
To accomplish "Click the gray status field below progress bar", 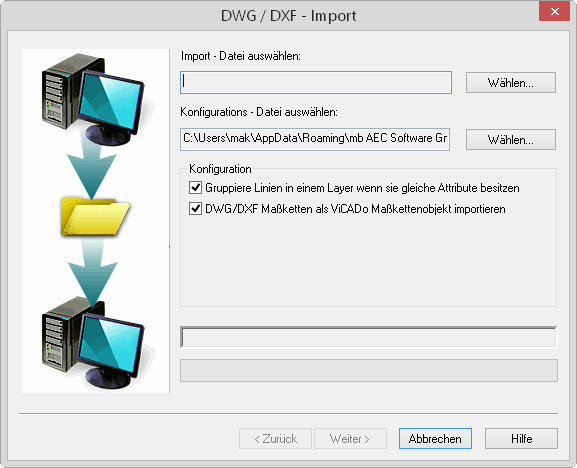I will (369, 370).
